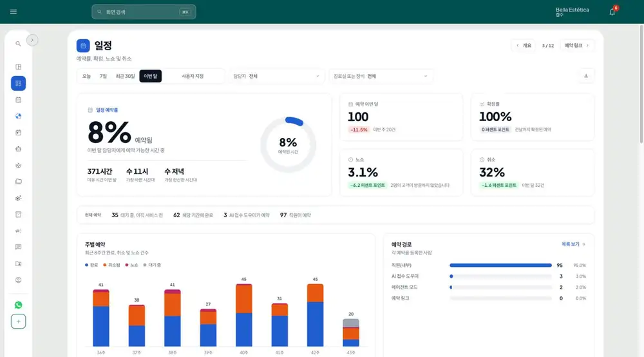644x357 pixels.
Task: Click the megaphone icon in sidebar
Action: point(18,231)
